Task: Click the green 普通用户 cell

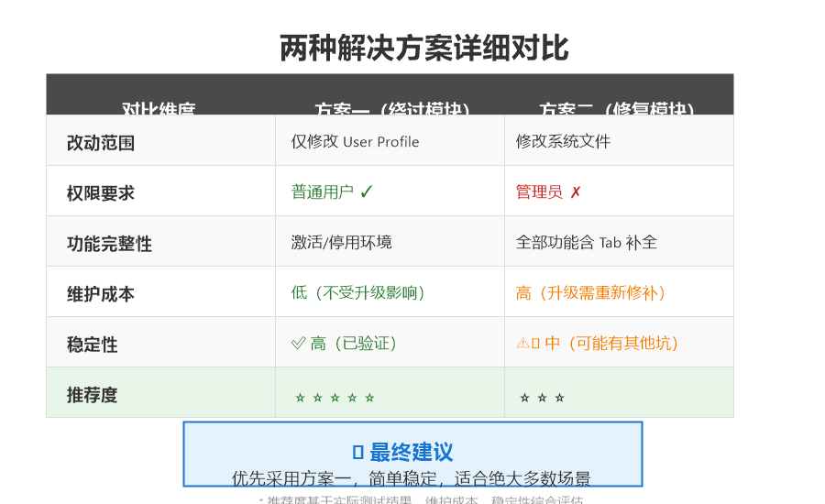Action: click(x=323, y=192)
